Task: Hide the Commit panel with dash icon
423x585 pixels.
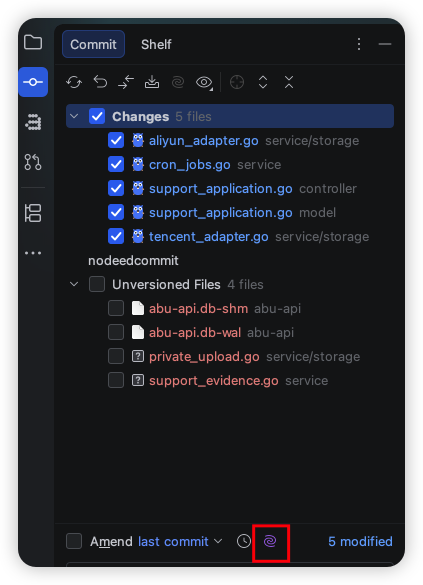Action: (x=385, y=44)
